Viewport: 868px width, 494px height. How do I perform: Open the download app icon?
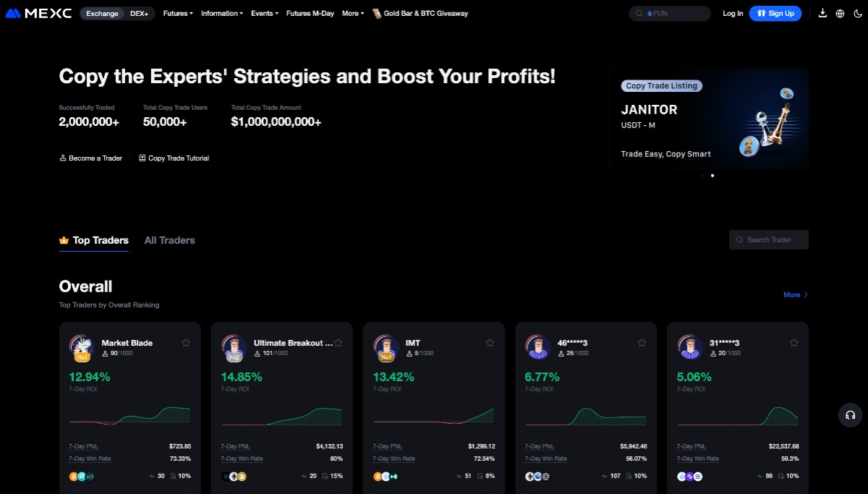822,13
